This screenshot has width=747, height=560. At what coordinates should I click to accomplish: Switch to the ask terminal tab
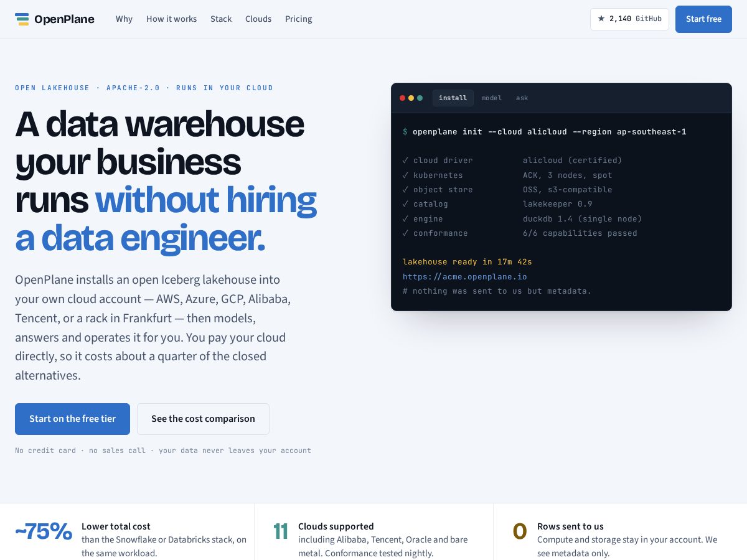522,98
